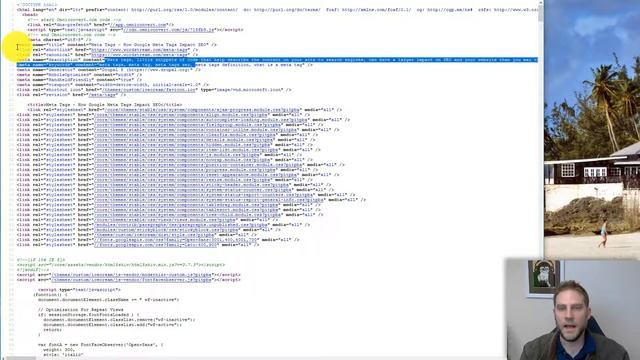This screenshot has height=360, width=640.
Task: Click the "Optimization for Repeat Views" comment
Action: coord(80,310)
